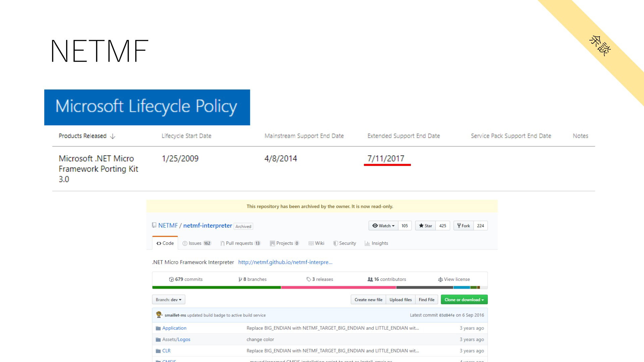Open the Projects tab
644x362 pixels.
coord(284,243)
